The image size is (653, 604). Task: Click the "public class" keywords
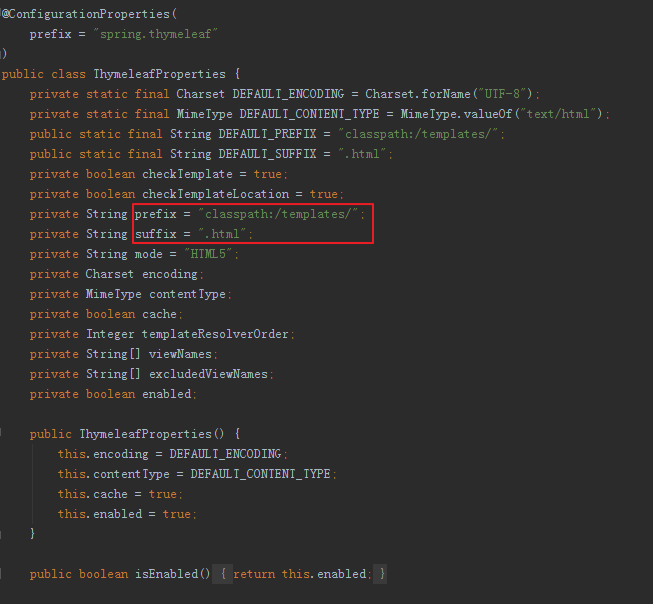(44, 74)
